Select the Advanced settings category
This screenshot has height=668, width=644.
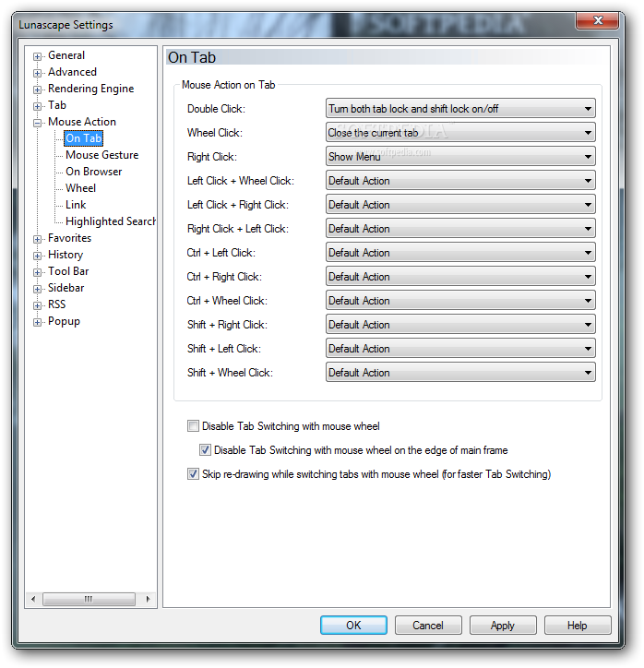tap(72, 72)
